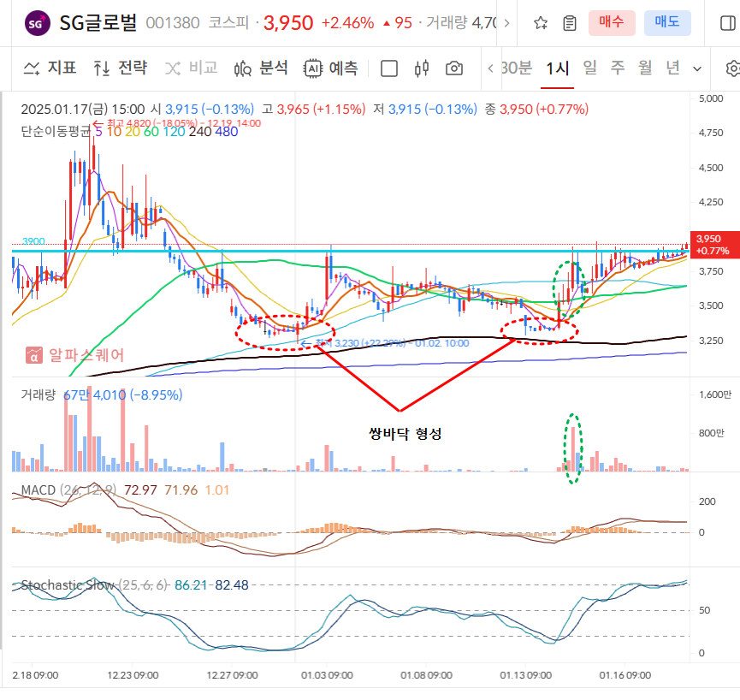Open the AI 예측 prediction tool
The image size is (740, 700).
pos(332,67)
